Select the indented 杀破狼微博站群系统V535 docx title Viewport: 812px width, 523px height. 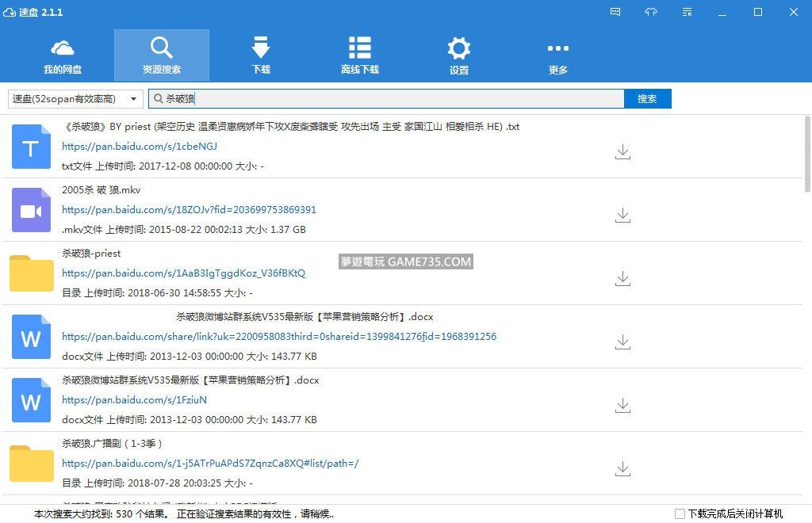click(x=304, y=317)
